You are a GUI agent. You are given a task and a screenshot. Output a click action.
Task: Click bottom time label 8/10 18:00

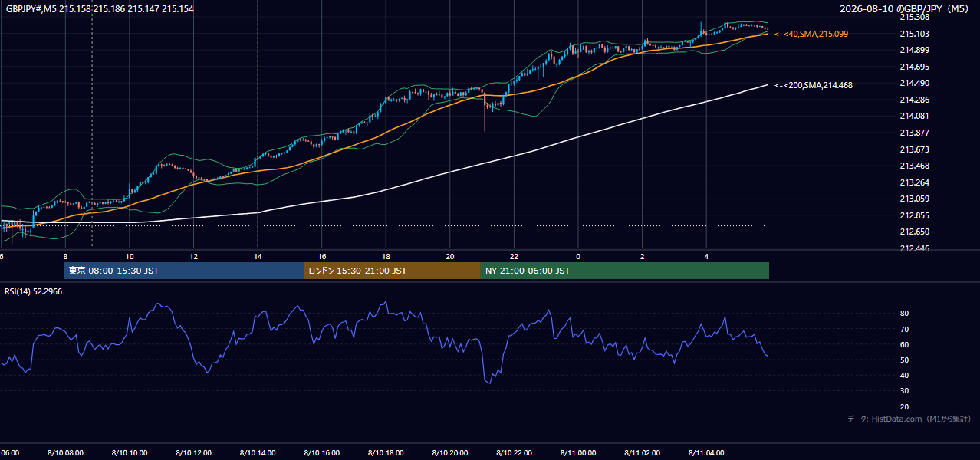(386, 453)
